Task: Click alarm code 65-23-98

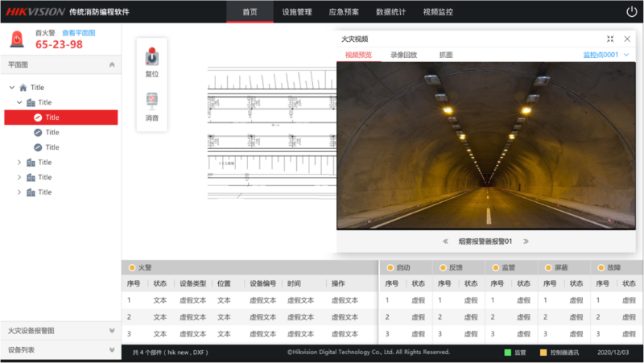Action: click(59, 45)
